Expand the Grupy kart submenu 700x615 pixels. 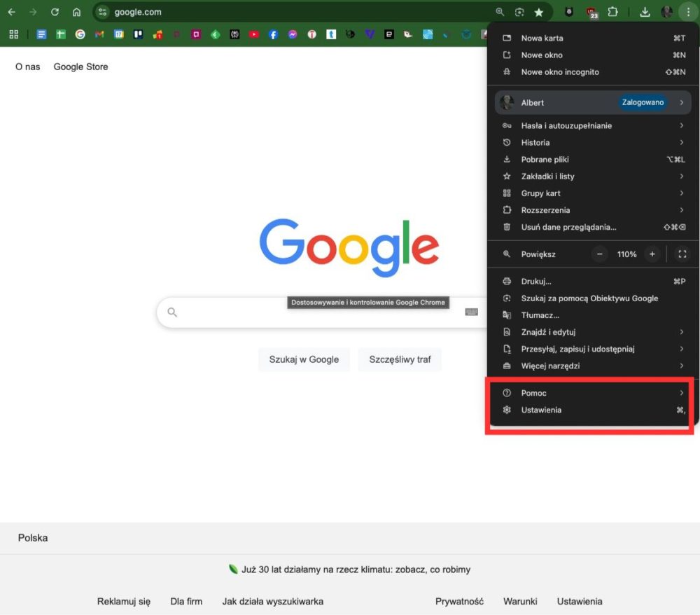click(x=593, y=193)
